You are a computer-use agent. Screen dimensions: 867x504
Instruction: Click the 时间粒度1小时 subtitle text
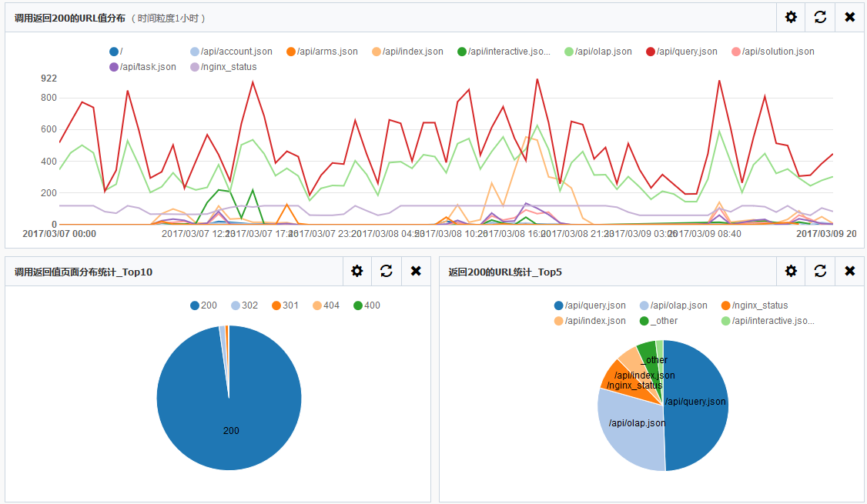pos(168,18)
